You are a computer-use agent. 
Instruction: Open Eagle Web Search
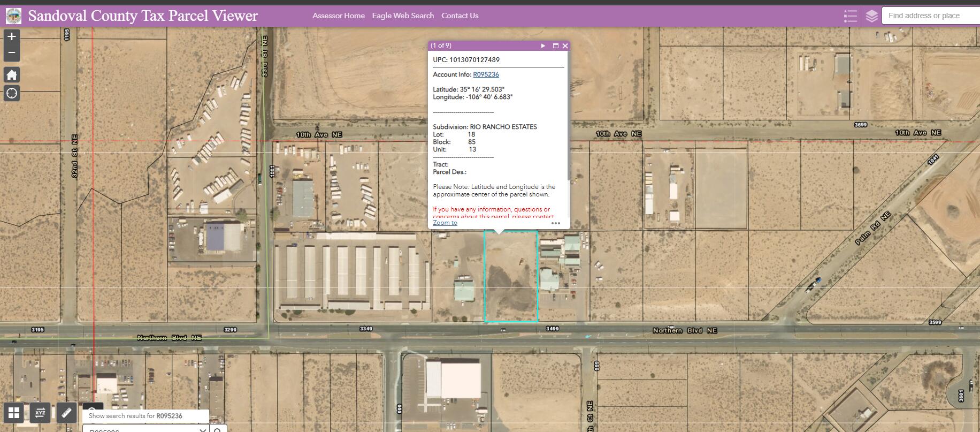403,16
